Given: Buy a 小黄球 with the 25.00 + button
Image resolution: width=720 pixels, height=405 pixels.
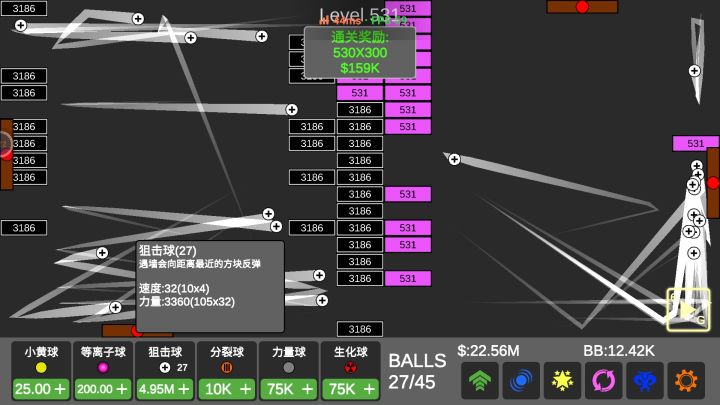Looking at the screenshot, I should coord(41,389).
